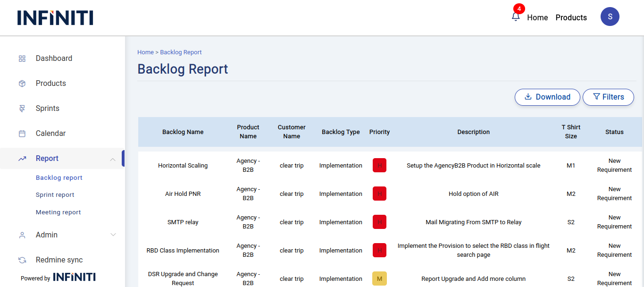This screenshot has height=287, width=644.
Task: Click the Download button
Action: [547, 97]
